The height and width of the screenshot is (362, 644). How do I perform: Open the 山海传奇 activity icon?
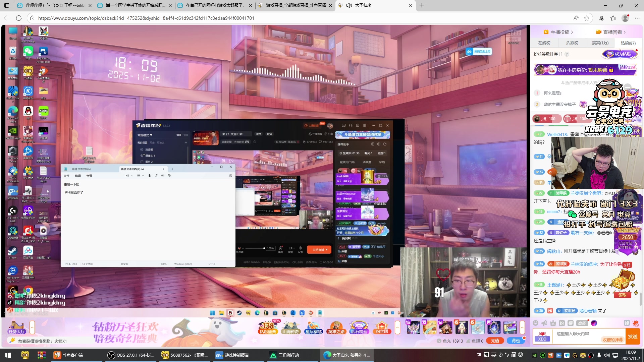point(290,327)
